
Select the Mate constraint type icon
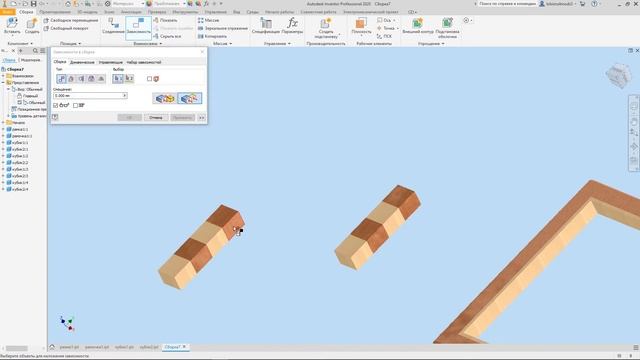pos(61,78)
